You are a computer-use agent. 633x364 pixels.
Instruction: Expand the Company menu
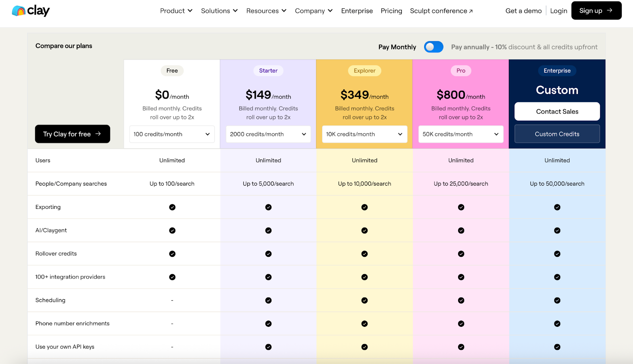click(x=314, y=11)
